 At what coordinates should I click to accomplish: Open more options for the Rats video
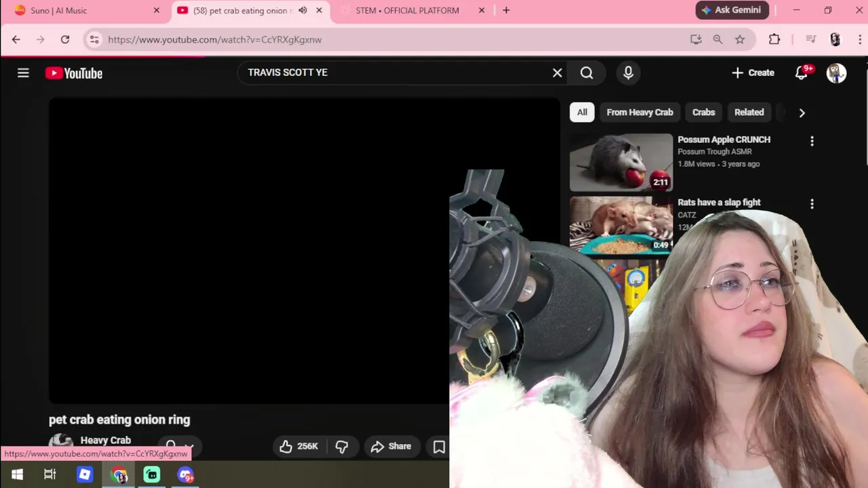[x=812, y=204]
